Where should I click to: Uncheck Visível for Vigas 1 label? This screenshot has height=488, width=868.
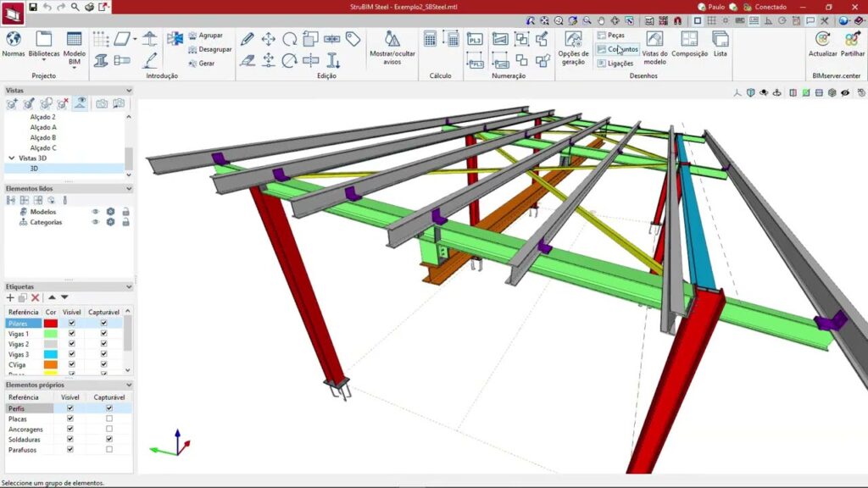coord(72,334)
